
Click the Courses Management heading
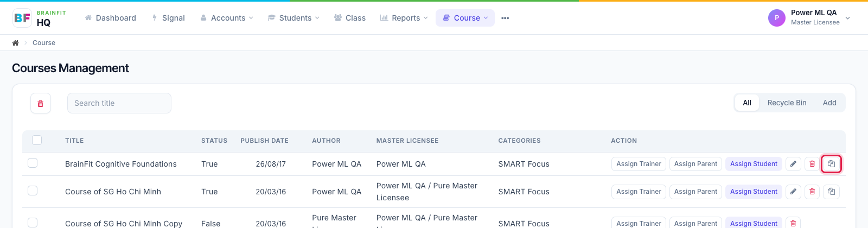click(x=71, y=68)
